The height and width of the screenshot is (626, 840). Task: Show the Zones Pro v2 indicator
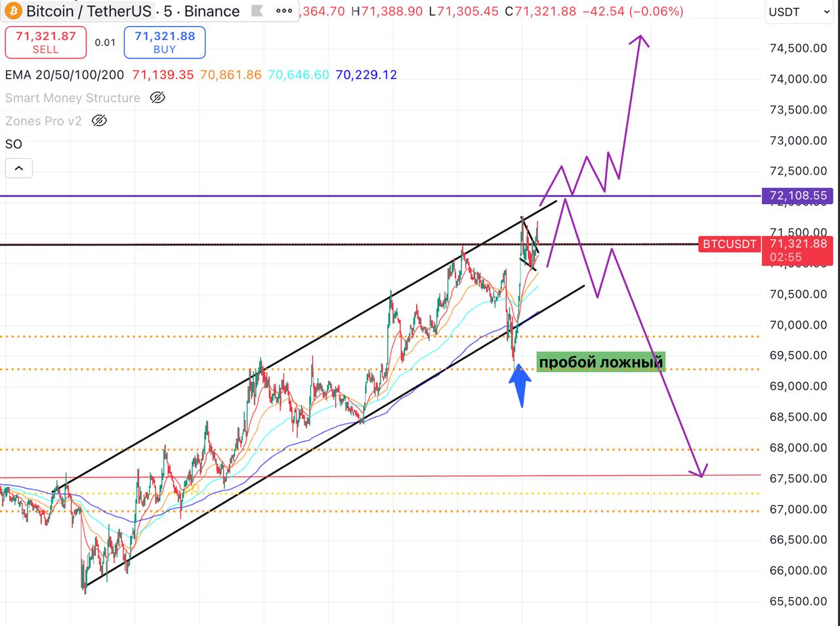pyautogui.click(x=99, y=121)
